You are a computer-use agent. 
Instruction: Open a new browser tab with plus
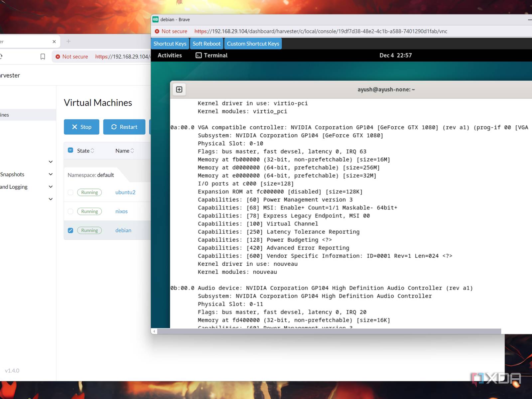pyautogui.click(x=68, y=41)
